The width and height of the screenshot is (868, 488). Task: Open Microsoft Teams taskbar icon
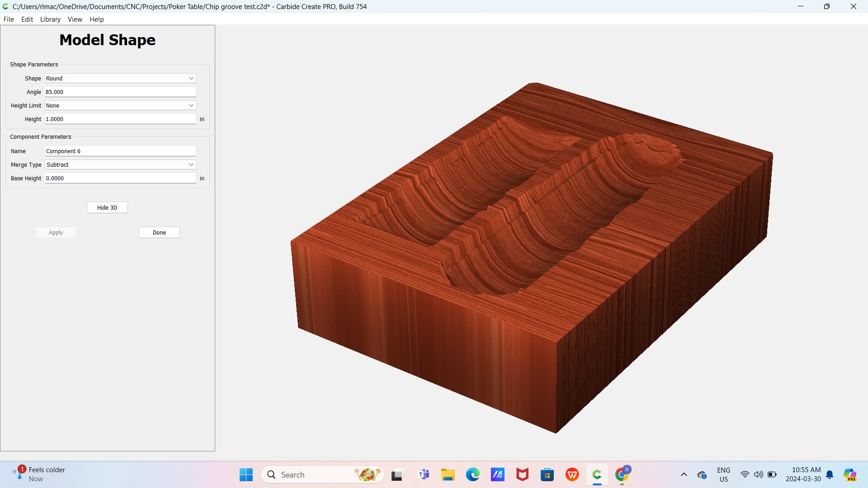[424, 474]
